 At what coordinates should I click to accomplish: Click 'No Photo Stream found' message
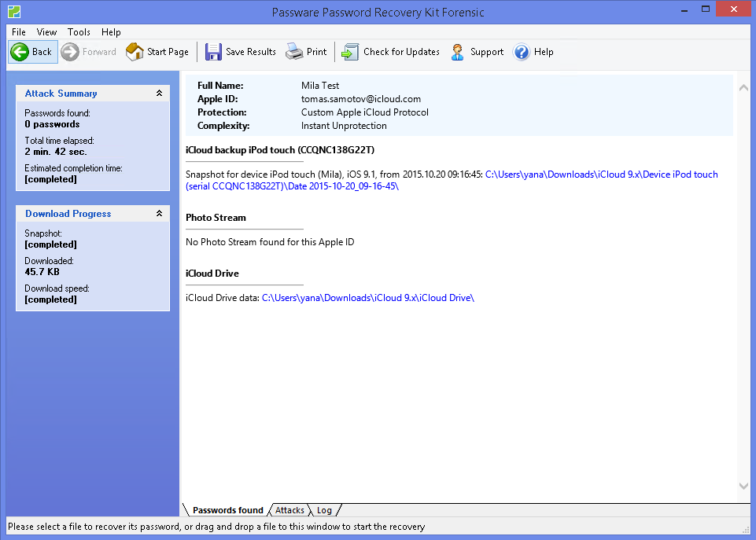270,242
